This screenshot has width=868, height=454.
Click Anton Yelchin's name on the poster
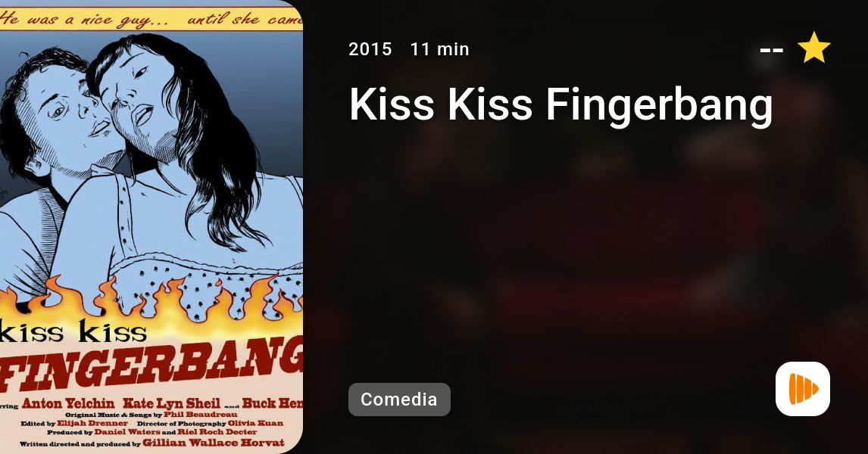point(68,403)
